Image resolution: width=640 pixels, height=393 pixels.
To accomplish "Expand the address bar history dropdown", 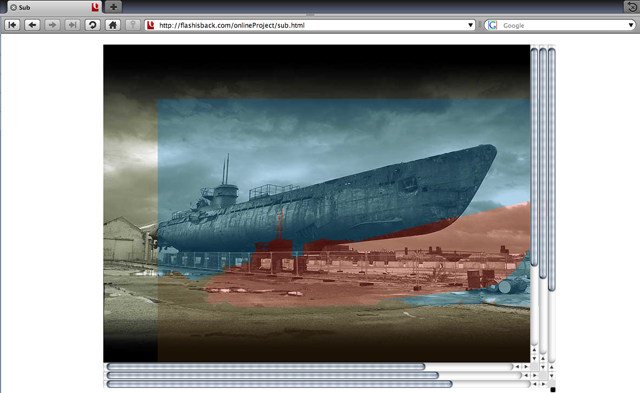I will (x=470, y=25).
